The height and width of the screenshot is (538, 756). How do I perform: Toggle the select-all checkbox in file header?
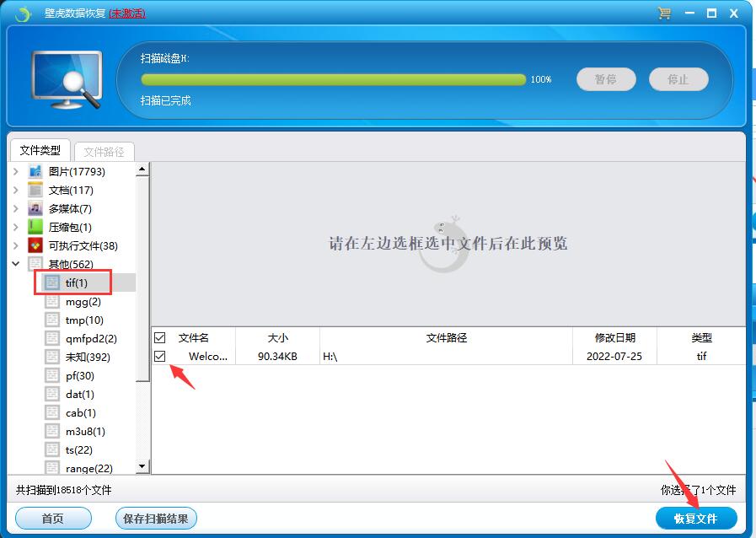coord(160,338)
